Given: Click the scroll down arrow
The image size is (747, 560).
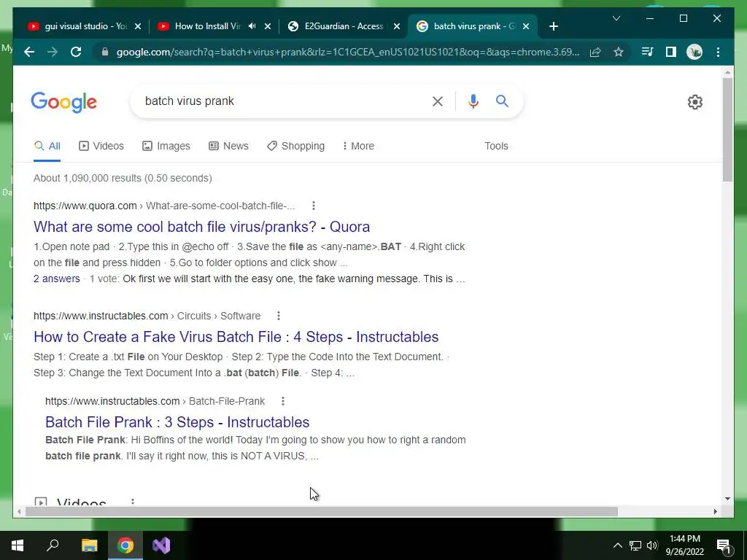Looking at the screenshot, I should point(727,499).
